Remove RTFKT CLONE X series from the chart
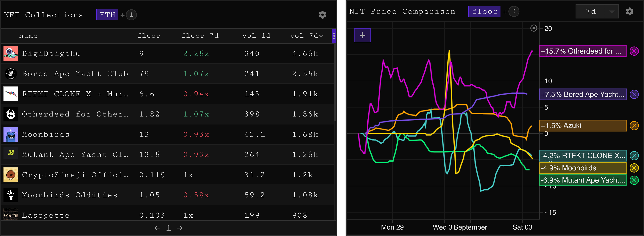The width and height of the screenshot is (644, 236). [x=634, y=156]
